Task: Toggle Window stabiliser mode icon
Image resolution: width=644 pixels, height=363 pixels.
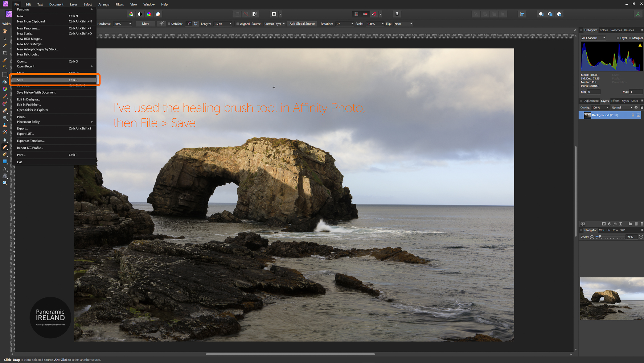Action: (196, 24)
